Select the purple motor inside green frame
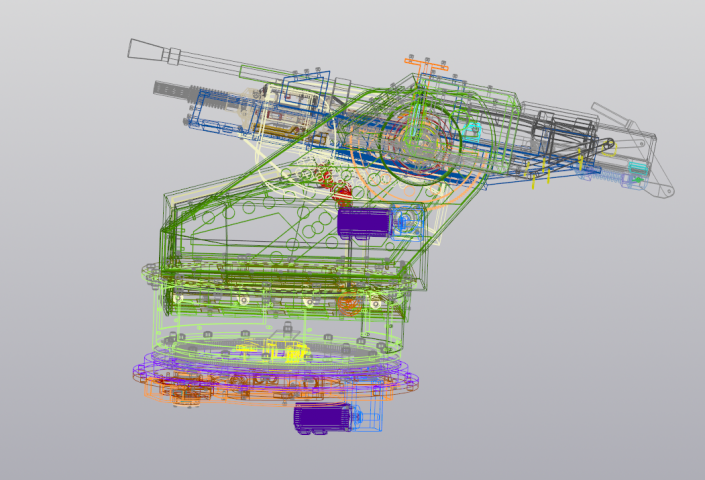705x480 pixels. (x=364, y=222)
